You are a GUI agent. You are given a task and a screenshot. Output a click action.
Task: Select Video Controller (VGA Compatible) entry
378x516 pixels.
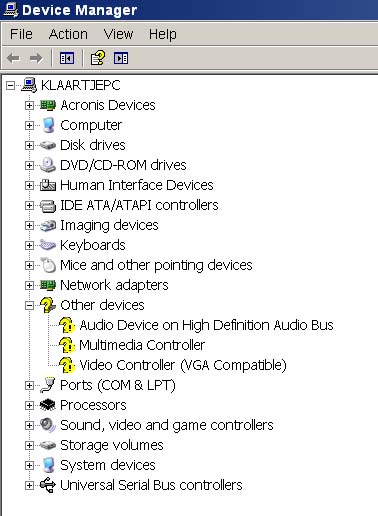(x=183, y=365)
